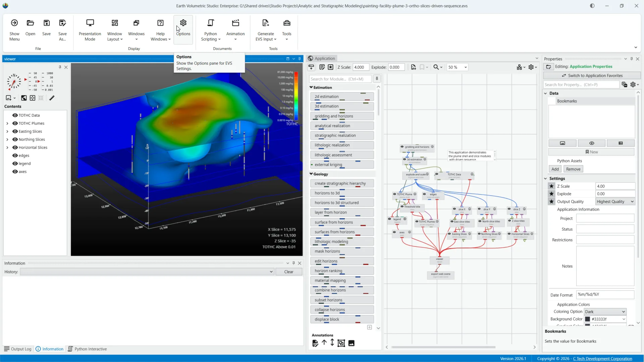Click the Search for Module field
Image resolution: width=644 pixels, height=362 pixels.
click(340, 79)
